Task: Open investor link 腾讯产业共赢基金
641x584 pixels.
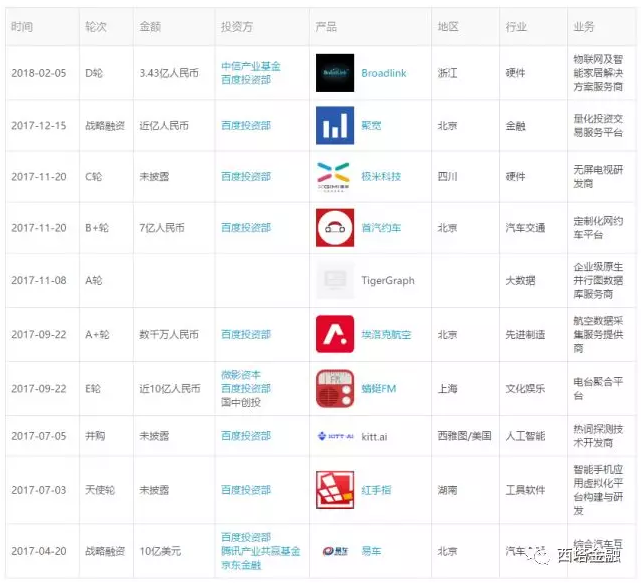Action: point(260,551)
